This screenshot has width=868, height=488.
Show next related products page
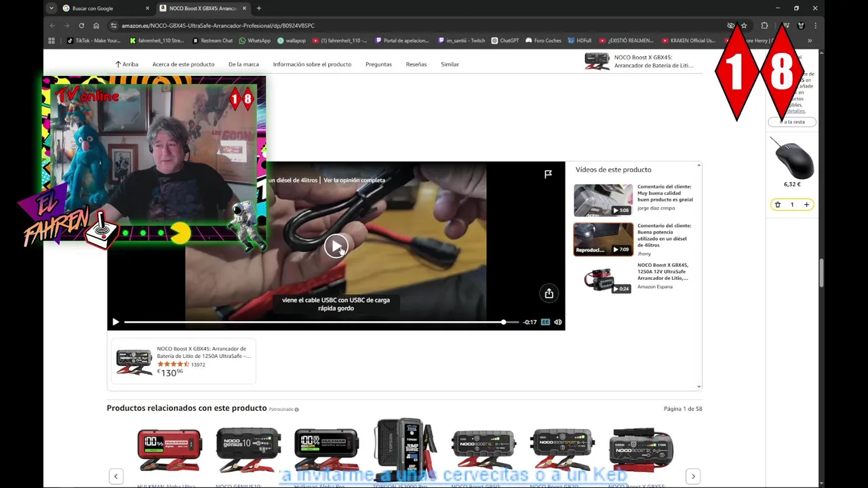pyautogui.click(x=692, y=476)
